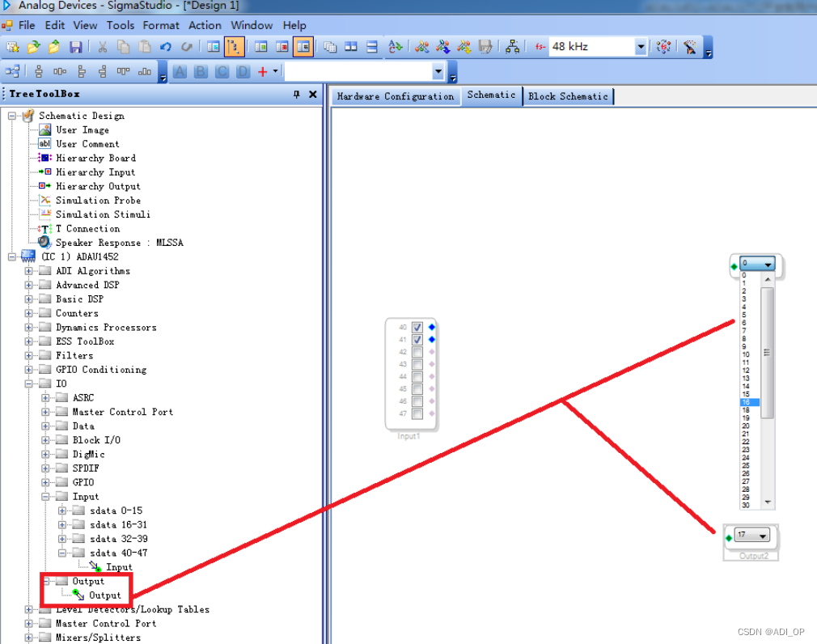Expand the sdata 0-15 folder
This screenshot has height=644, width=817.
(62, 511)
